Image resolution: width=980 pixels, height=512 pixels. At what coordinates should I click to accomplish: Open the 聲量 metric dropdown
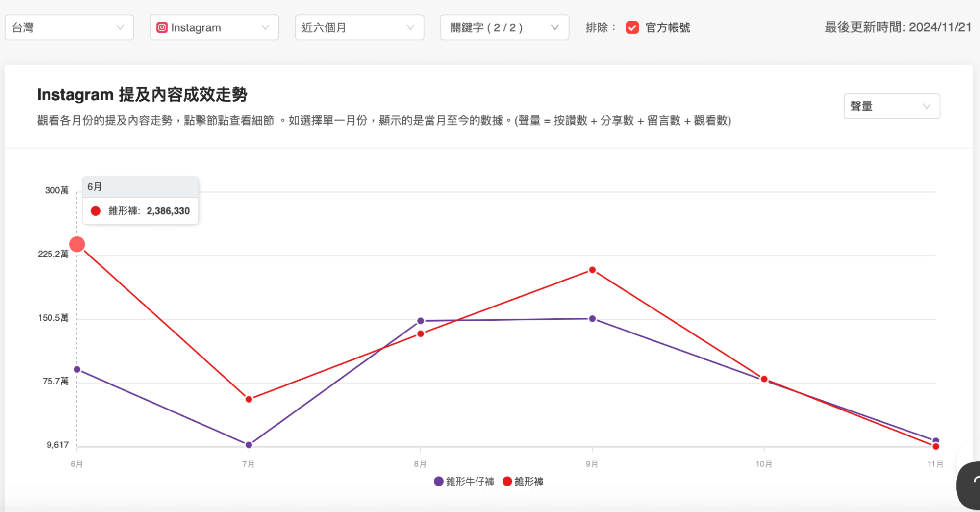[891, 106]
